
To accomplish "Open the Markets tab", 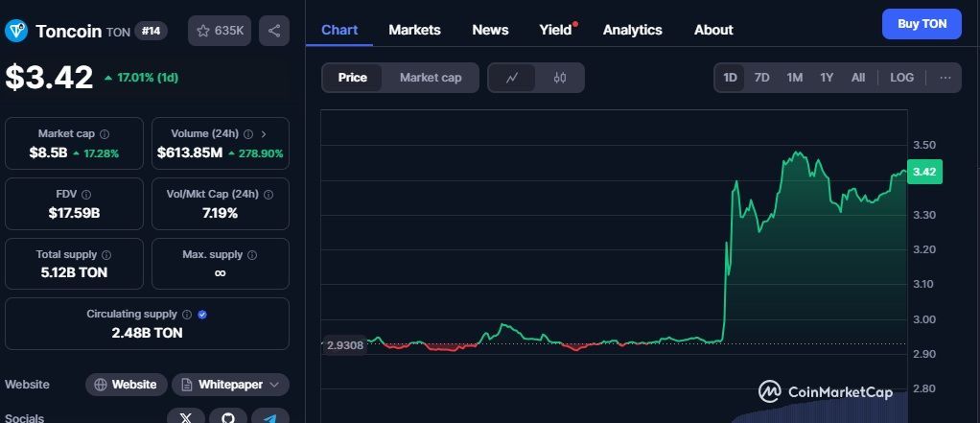I will [x=414, y=30].
